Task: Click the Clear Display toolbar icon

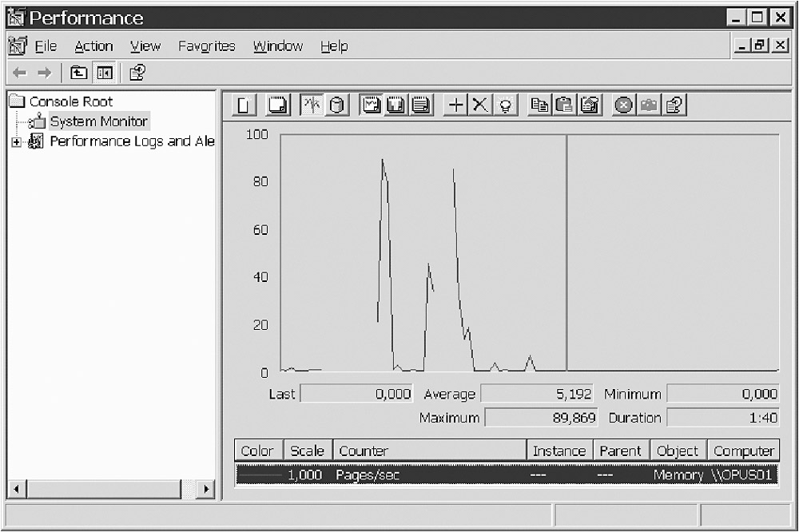Action: [276, 105]
